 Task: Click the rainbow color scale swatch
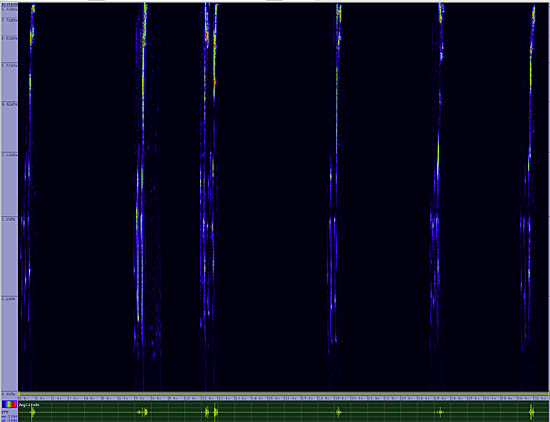9,404
